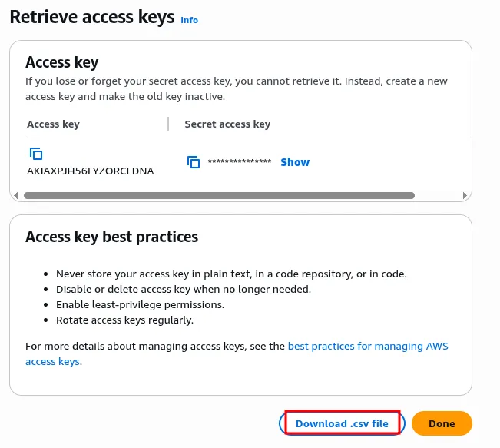Click the scrollbar's right arrow
The height and width of the screenshot is (448, 500).
tap(465, 196)
